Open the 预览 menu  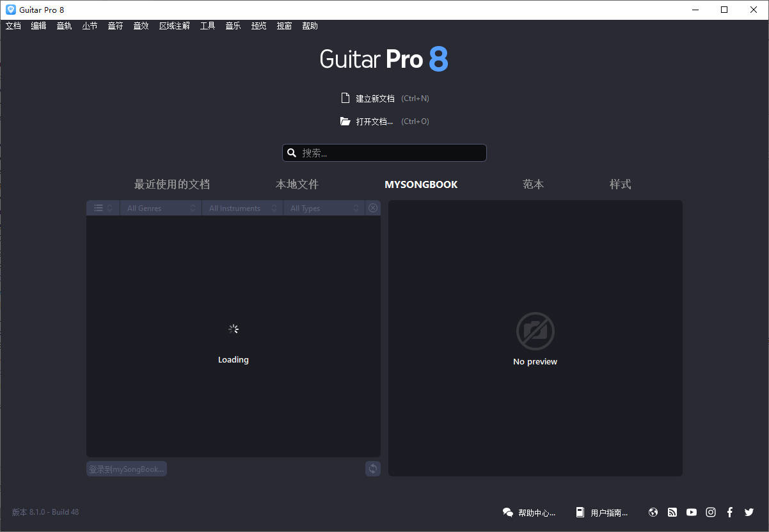259,26
